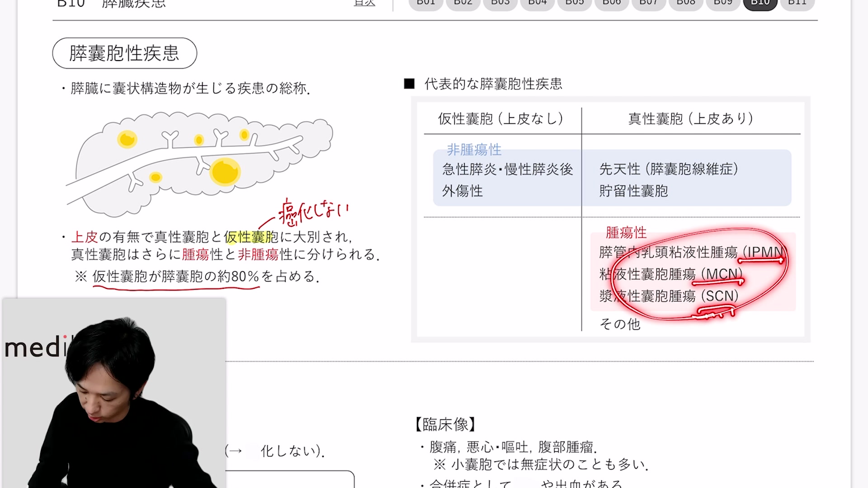The height and width of the screenshot is (488, 868).
Task: Open the B06 chapter tab
Action: pyautogui.click(x=611, y=4)
